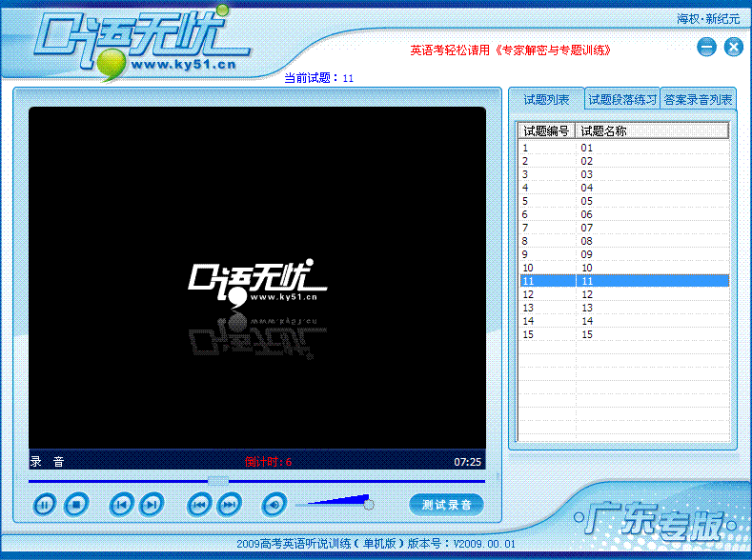Select question row 9 named 09
752x560 pixels.
624,254
